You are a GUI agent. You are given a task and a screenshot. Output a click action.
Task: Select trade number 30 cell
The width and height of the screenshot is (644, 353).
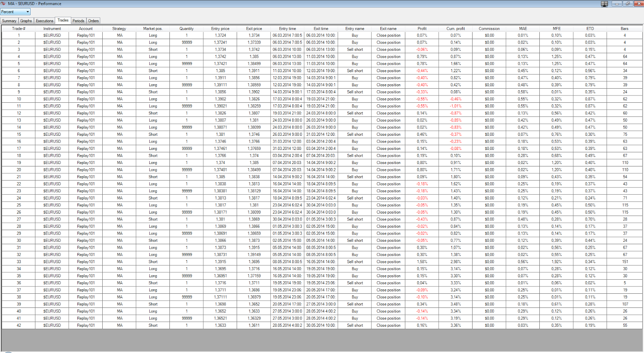pyautogui.click(x=19, y=241)
